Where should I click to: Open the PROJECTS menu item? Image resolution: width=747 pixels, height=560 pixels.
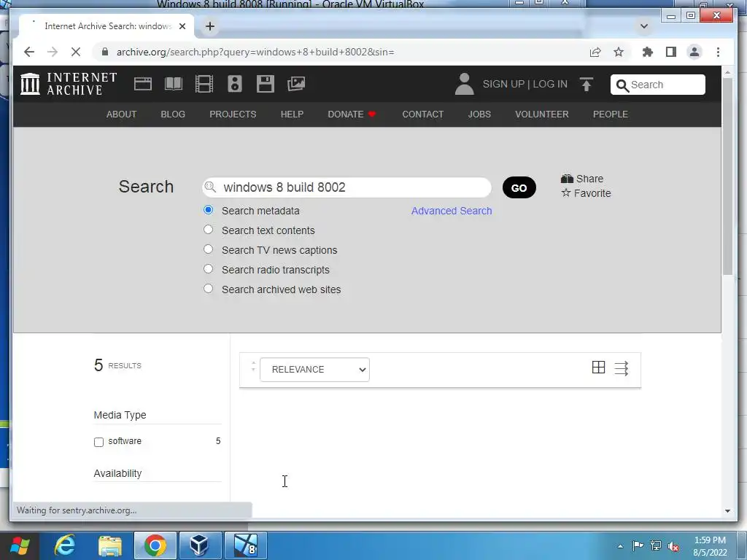click(x=233, y=114)
